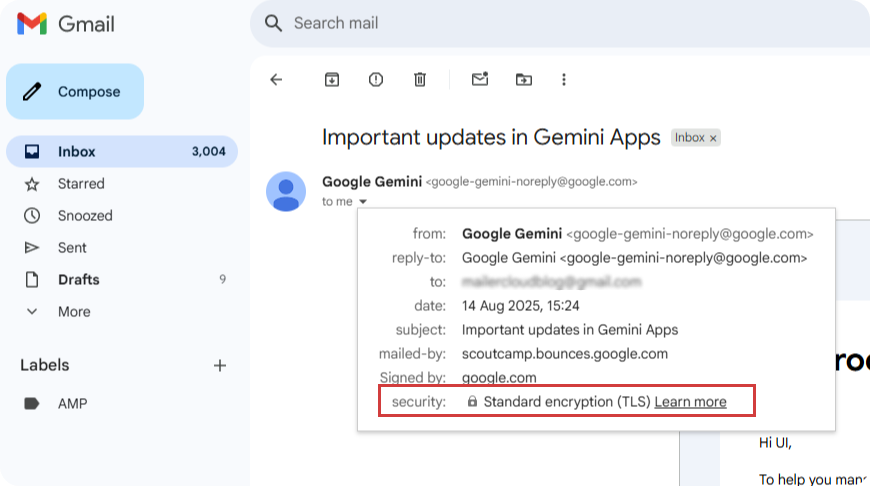Click the date 14 Aug 2025, 15:24
The width and height of the screenshot is (870, 486).
(520, 306)
